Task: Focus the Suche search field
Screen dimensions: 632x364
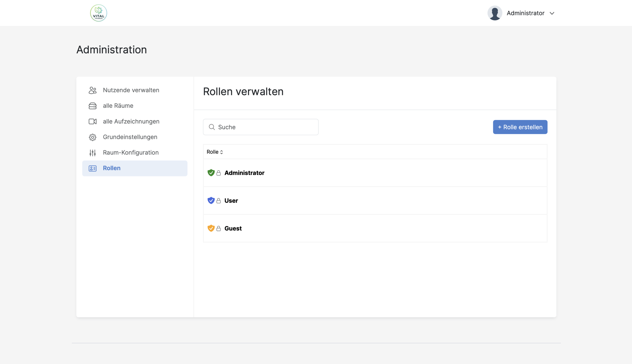Action: tap(265, 127)
